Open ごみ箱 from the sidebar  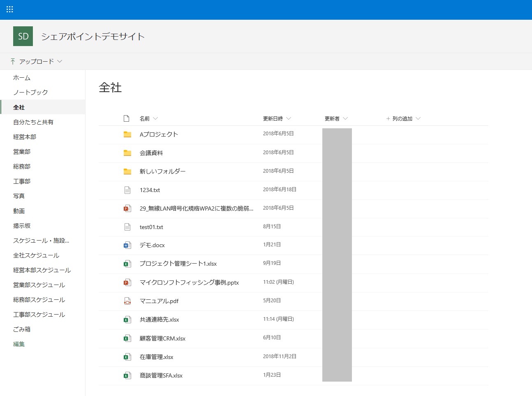[22, 329]
